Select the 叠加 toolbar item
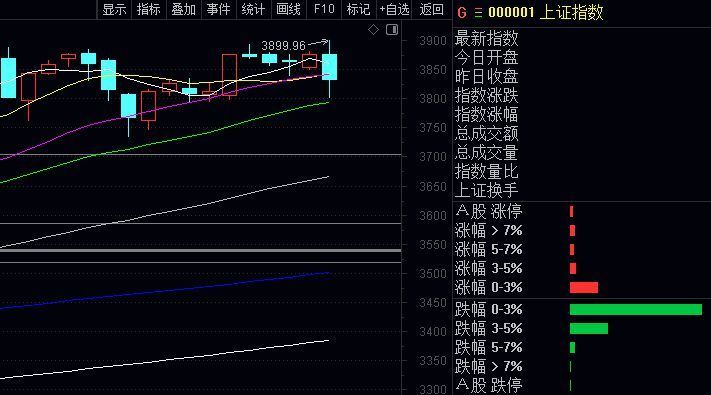Image resolution: width=711 pixels, height=395 pixels. [x=184, y=9]
